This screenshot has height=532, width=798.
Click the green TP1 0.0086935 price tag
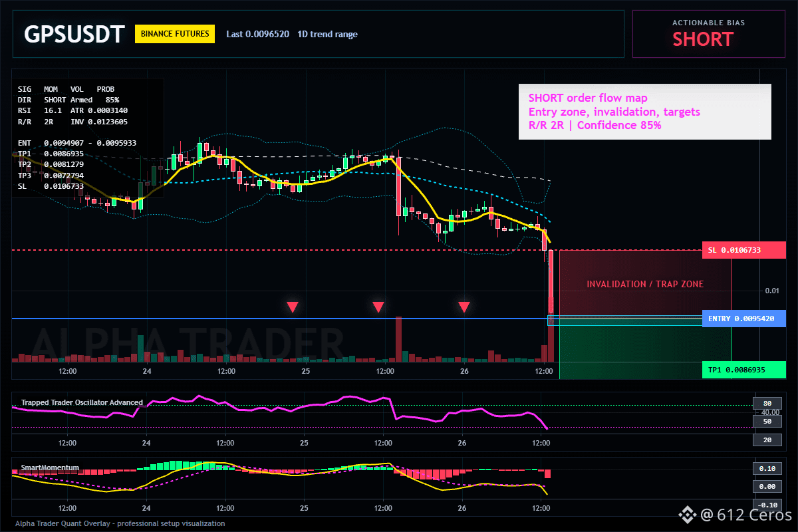click(744, 370)
